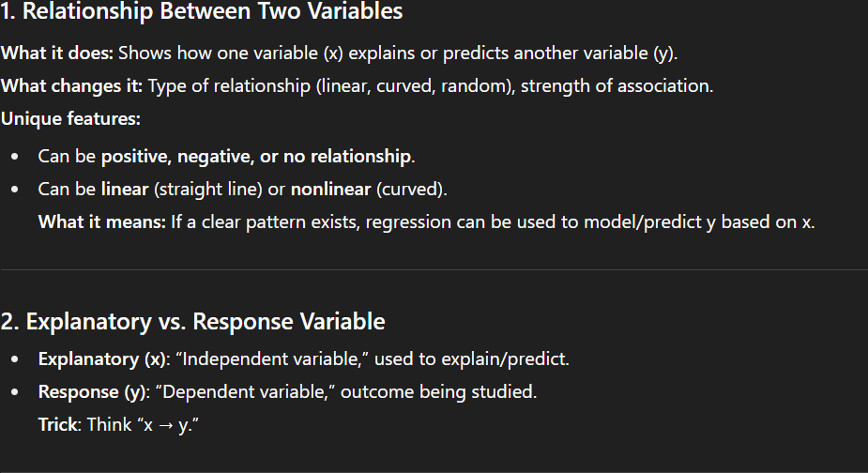The image size is (868, 473).
Task: Click the phrase outcome being studied
Action: pos(438,392)
